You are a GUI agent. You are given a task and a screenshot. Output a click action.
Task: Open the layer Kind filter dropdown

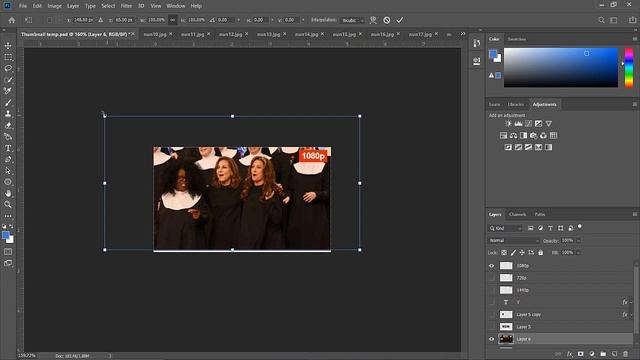coord(505,228)
